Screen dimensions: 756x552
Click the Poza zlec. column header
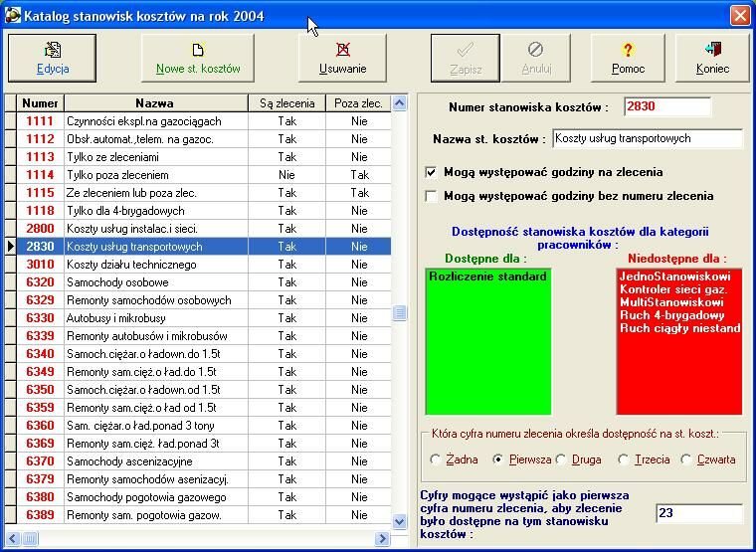point(358,103)
